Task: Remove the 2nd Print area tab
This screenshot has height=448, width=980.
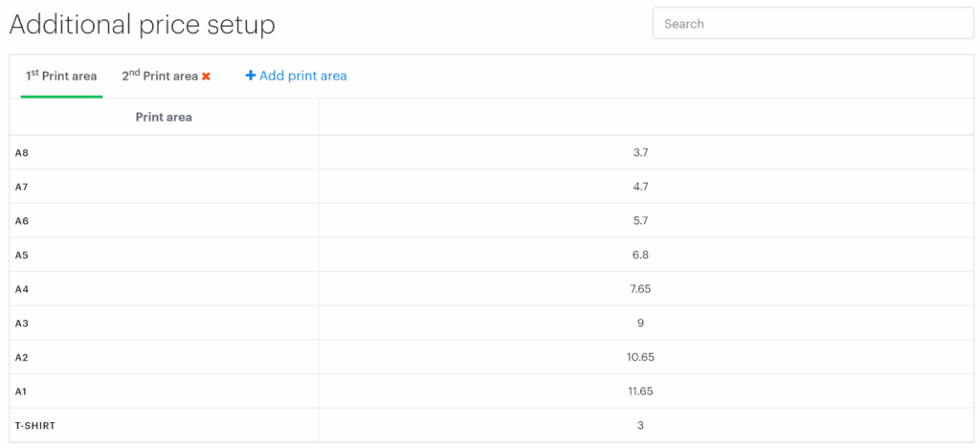Action: click(206, 77)
